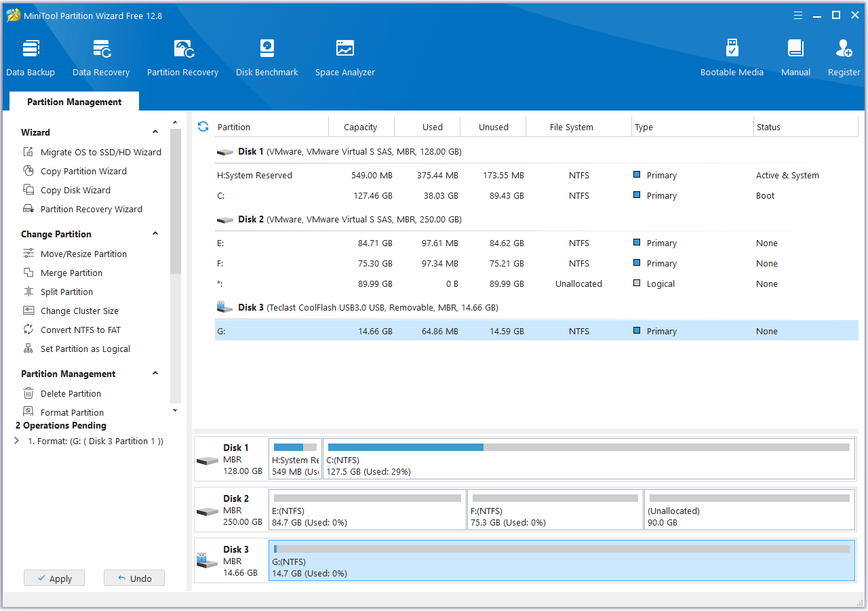This screenshot has height=611, width=868.
Task: Open Data Backup tool
Action: click(31, 58)
